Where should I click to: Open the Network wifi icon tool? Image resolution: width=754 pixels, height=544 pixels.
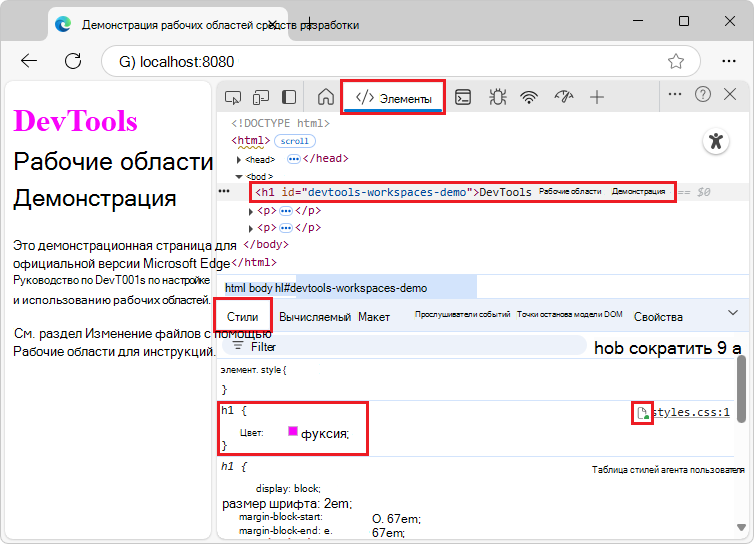529,98
